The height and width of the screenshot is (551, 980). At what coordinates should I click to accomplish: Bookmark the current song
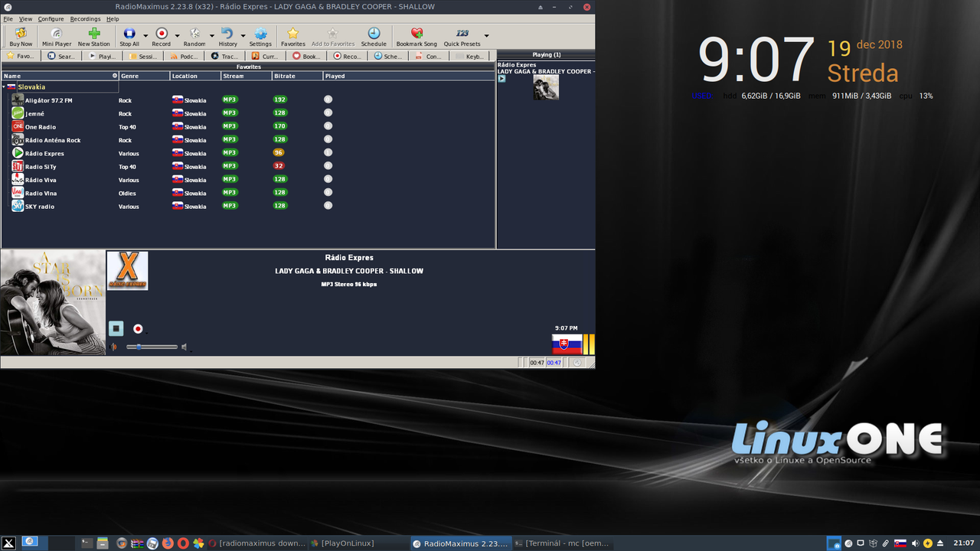(x=416, y=36)
